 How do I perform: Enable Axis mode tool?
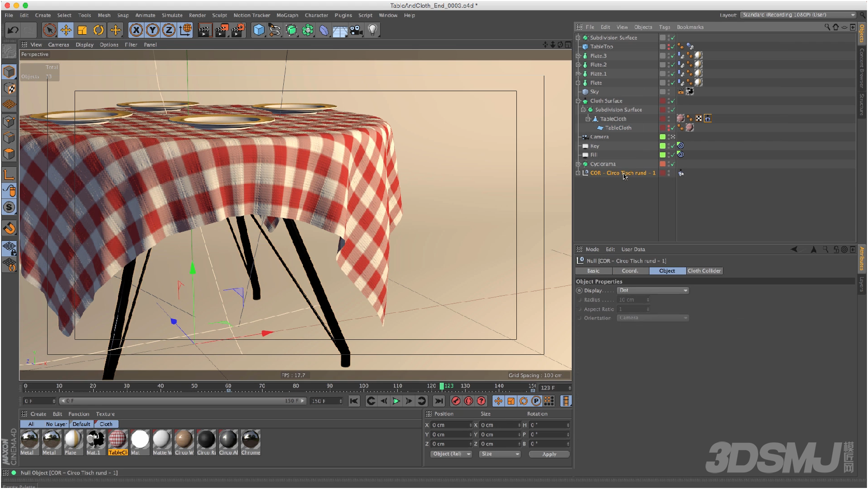pos(9,175)
